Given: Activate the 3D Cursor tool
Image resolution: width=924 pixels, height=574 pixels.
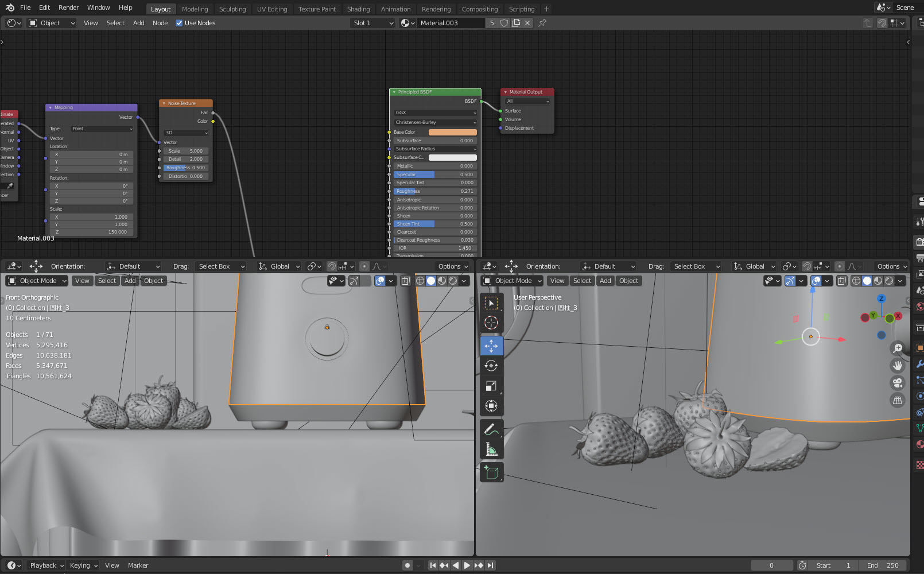Looking at the screenshot, I should (491, 323).
